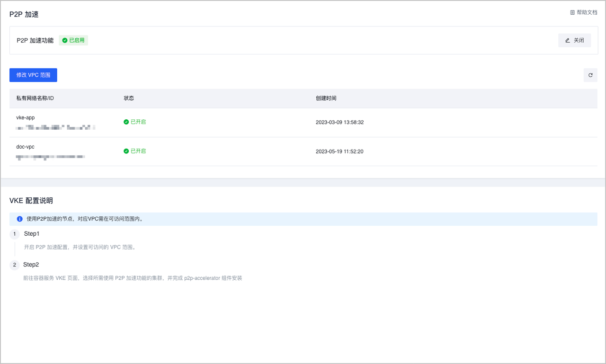The width and height of the screenshot is (606, 364).
Task: Click the notice text about 可访问范围
Action: [85, 219]
